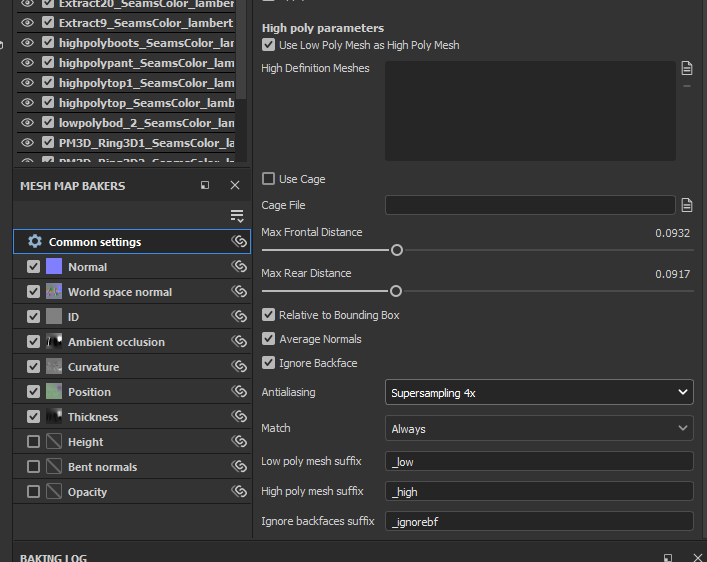707x562 pixels.
Task: Select the Curvature baker entry
Action: 93,367
